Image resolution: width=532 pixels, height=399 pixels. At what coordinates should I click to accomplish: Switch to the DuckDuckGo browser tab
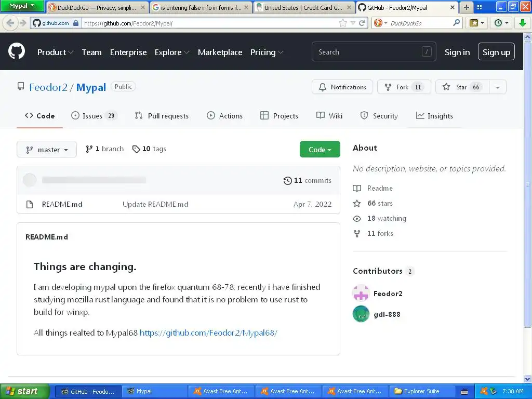point(97,7)
